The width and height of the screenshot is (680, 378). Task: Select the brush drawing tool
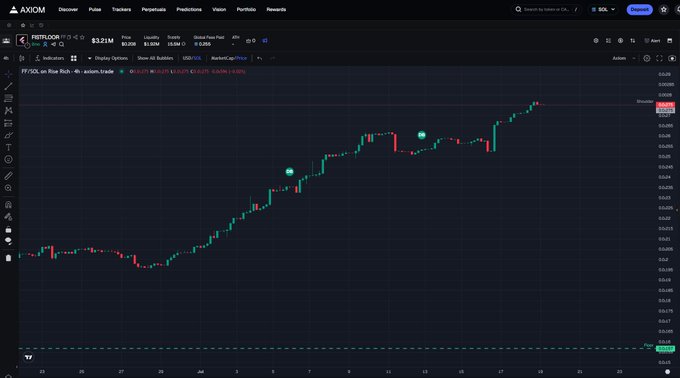[x=8, y=135]
